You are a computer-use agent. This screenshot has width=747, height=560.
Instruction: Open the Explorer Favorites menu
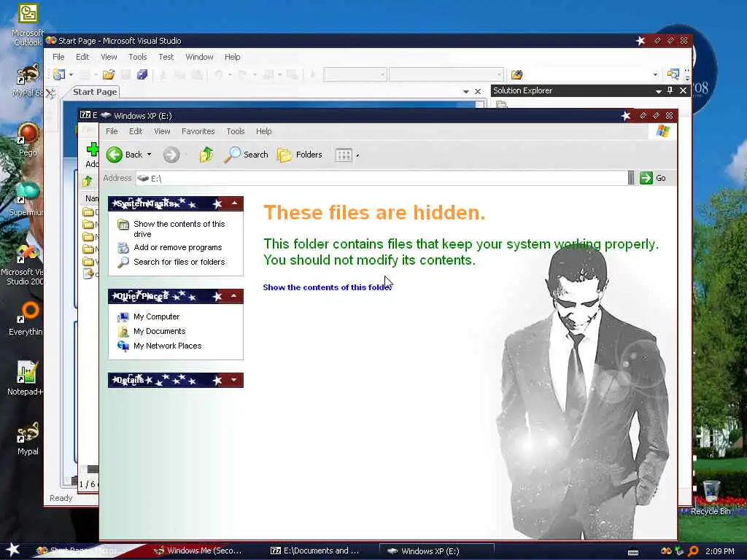coord(198,131)
